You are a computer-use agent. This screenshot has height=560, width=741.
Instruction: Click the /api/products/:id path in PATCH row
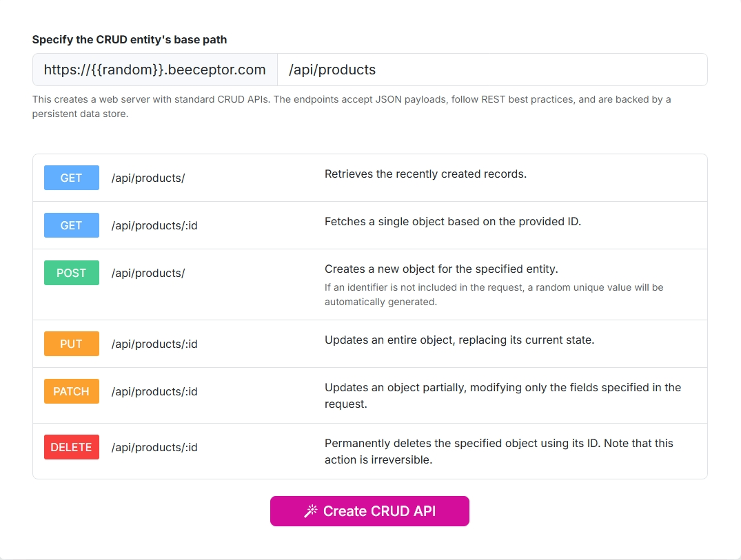(154, 391)
